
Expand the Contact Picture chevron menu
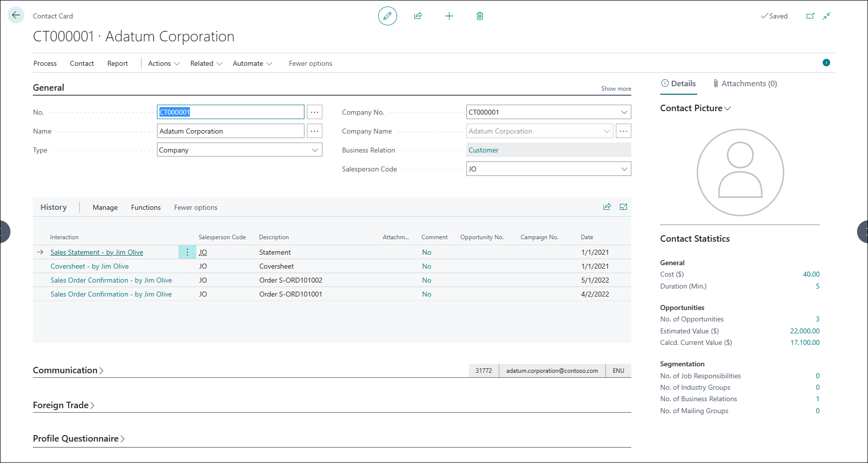727,108
